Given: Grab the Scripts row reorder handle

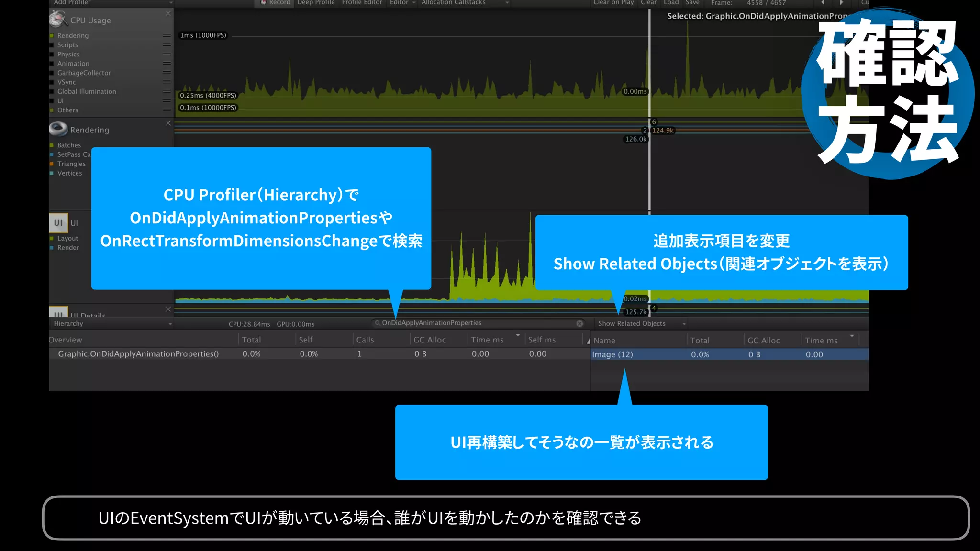Looking at the screenshot, I should [167, 45].
